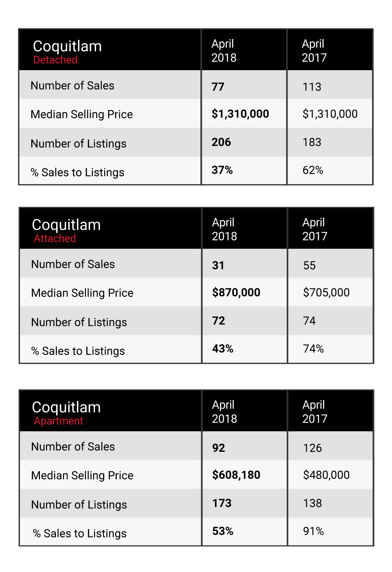392x572 pixels.
Task: Click the Apartment sales count 126
Action: coord(312,448)
